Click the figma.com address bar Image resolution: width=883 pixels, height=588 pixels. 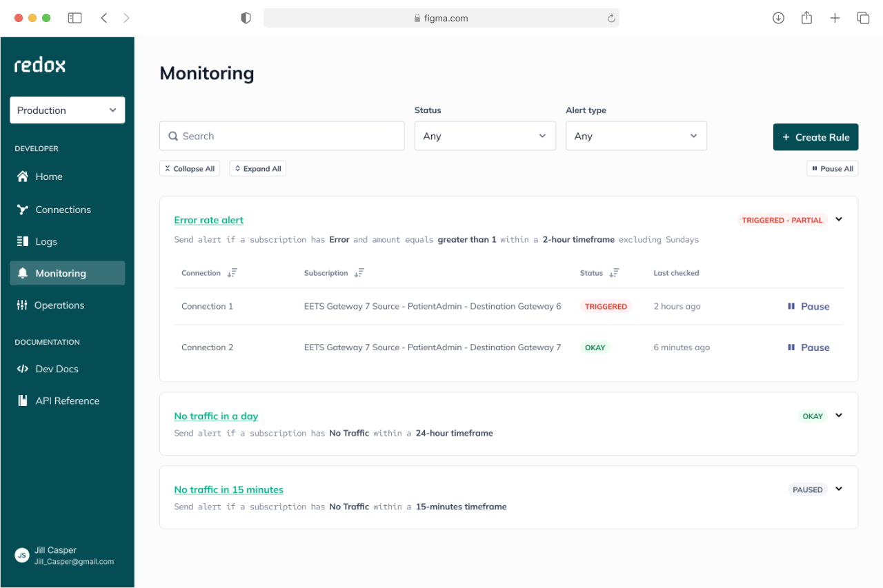(x=441, y=19)
